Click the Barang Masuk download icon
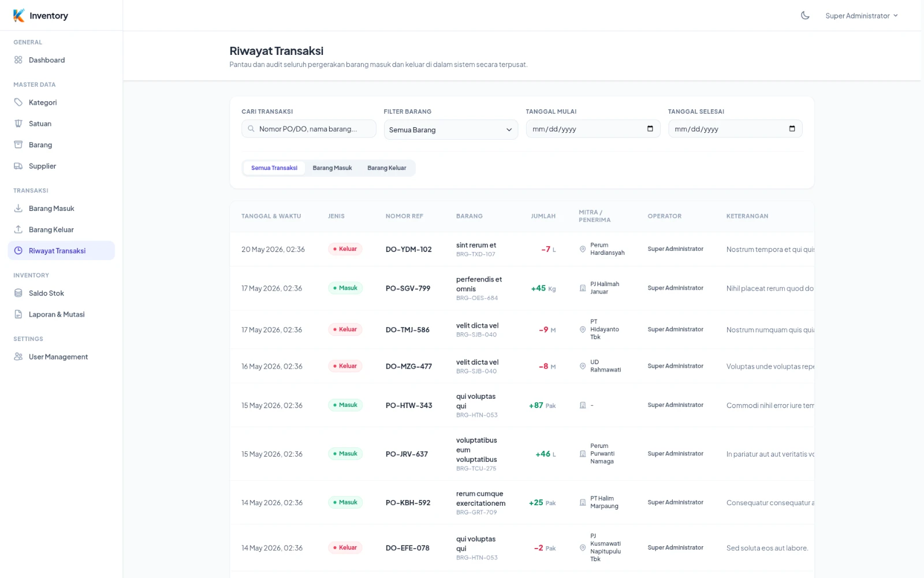 (x=18, y=208)
